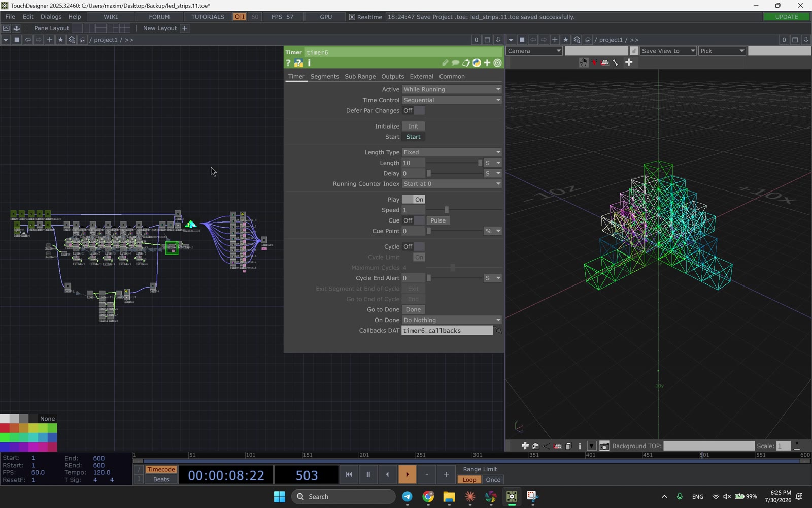This screenshot has width=812, height=508.
Task: Click the hand navigation tool in viewer toolbar
Action: coord(584,62)
